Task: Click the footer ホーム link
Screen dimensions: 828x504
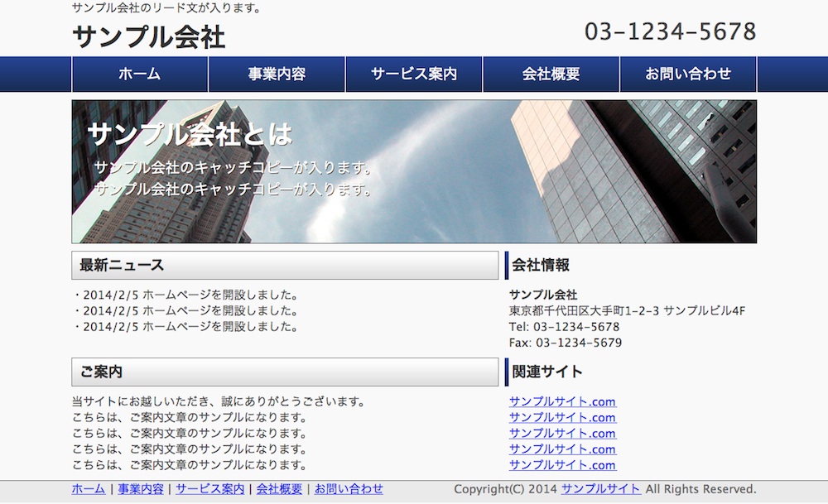Action: click(89, 489)
